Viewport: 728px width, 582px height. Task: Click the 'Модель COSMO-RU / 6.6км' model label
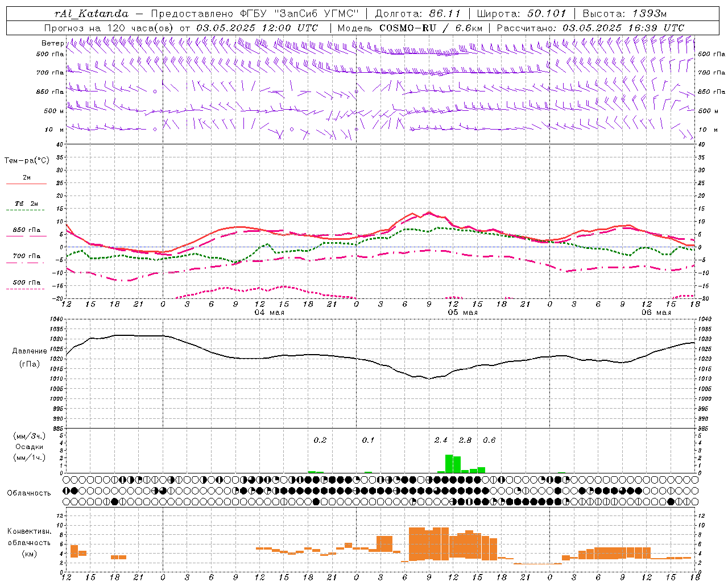pos(410,28)
